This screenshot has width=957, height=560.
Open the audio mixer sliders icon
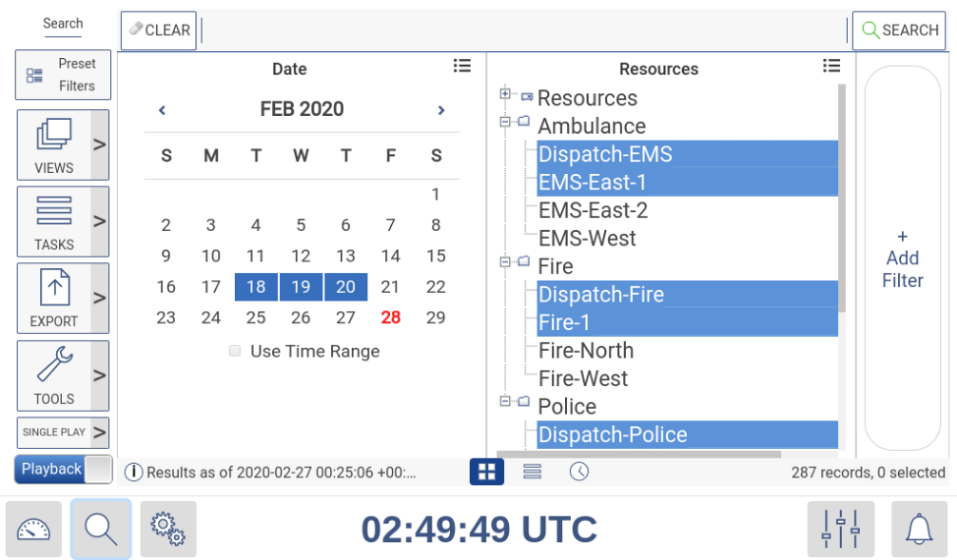840,530
